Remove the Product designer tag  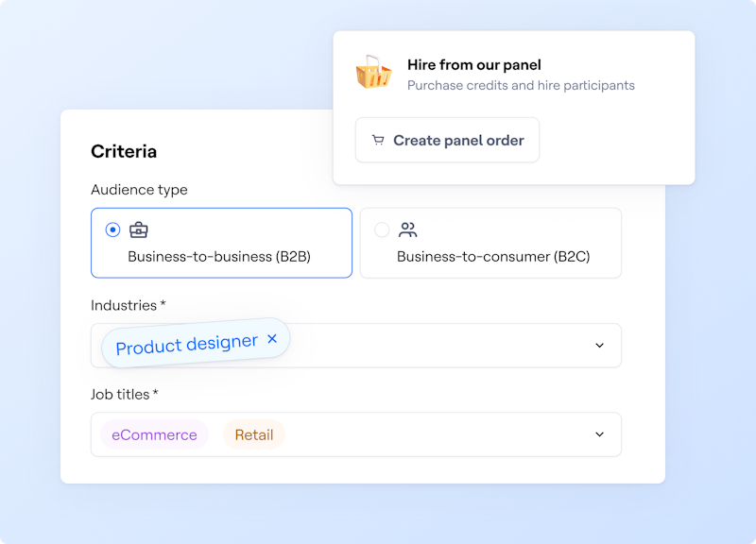point(272,338)
